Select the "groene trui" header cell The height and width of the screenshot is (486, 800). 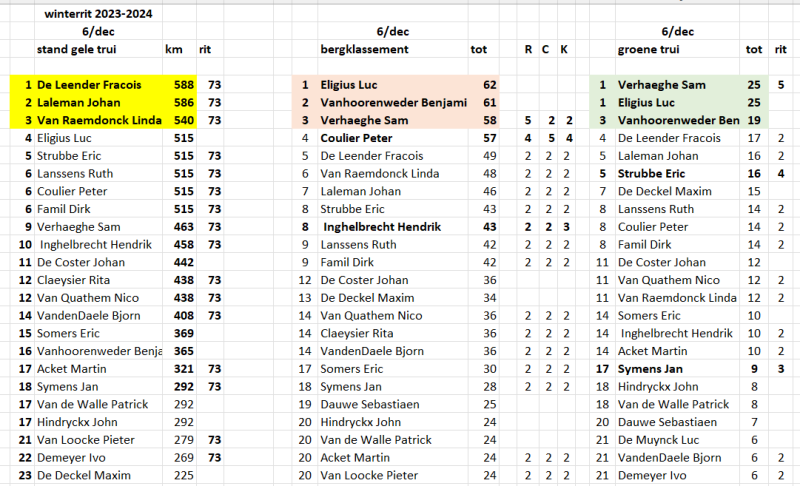pyautogui.click(x=653, y=49)
